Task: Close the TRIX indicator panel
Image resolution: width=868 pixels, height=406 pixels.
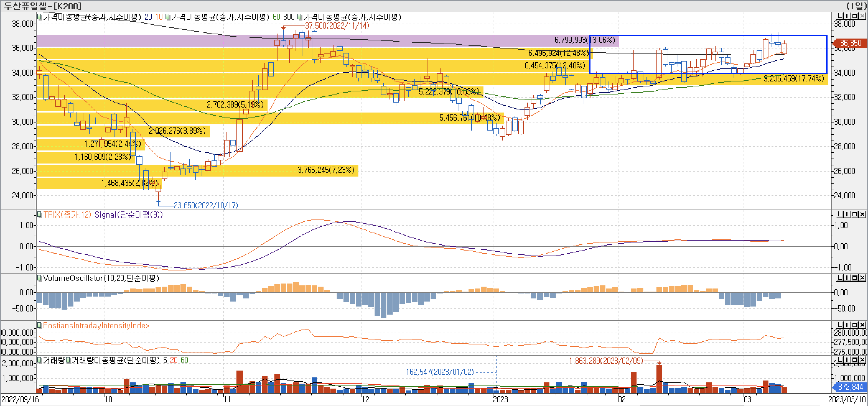Action: [862, 214]
